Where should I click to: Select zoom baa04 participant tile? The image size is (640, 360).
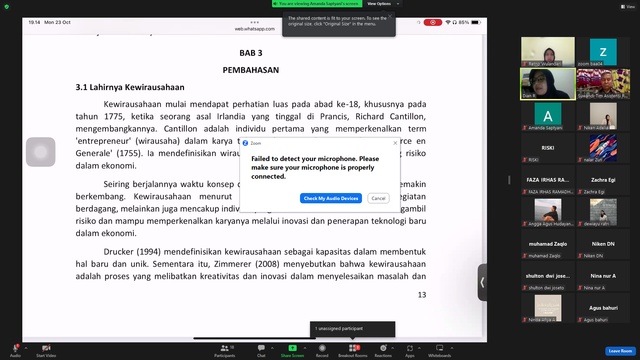click(x=603, y=52)
